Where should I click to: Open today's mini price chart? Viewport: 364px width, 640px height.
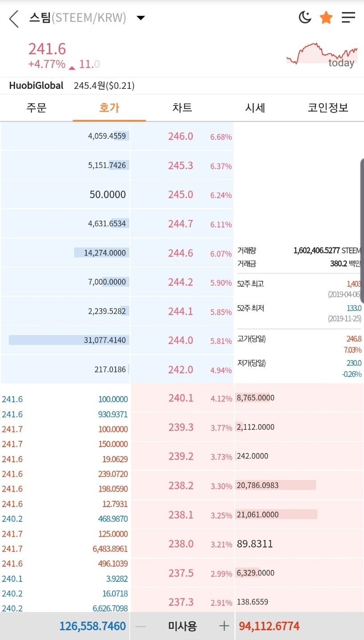pos(322,55)
